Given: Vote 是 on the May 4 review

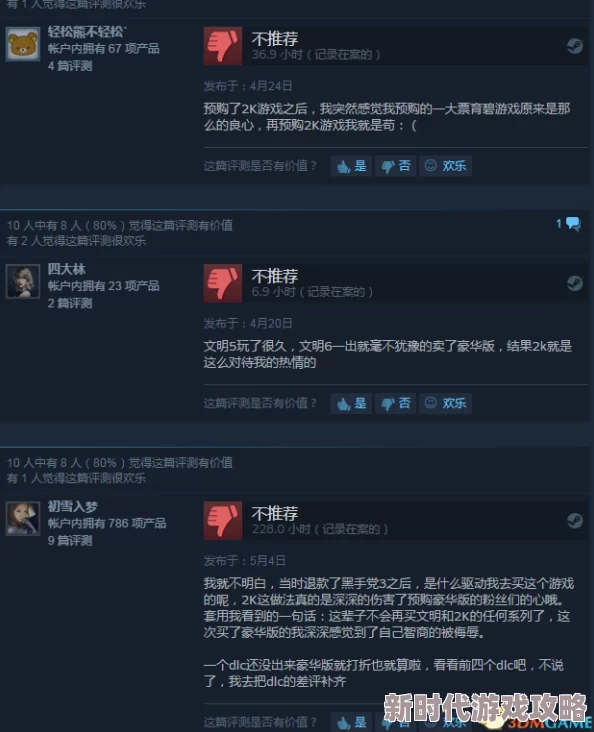Looking at the screenshot, I should point(351,722).
